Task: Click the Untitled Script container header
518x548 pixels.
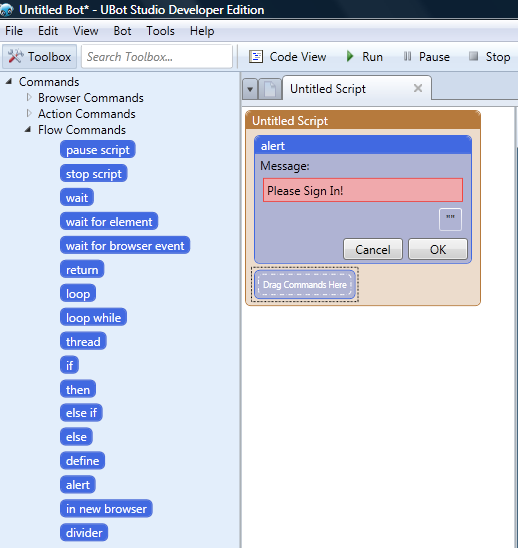Action: coord(363,121)
